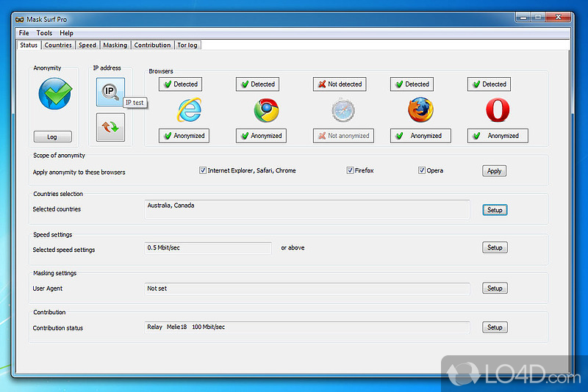Uncheck Internet Explorer, Safari, Chrome checkbox
Image resolution: width=588 pixels, height=392 pixels.
pos(203,170)
